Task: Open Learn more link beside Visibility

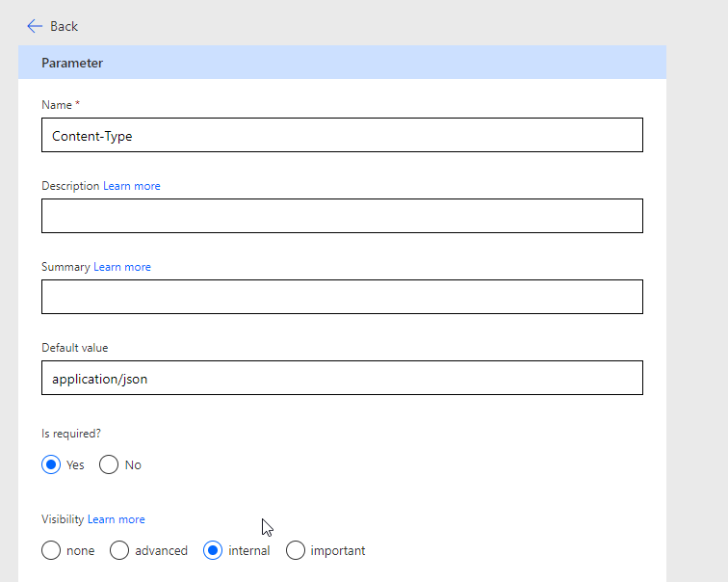Action: [x=117, y=519]
